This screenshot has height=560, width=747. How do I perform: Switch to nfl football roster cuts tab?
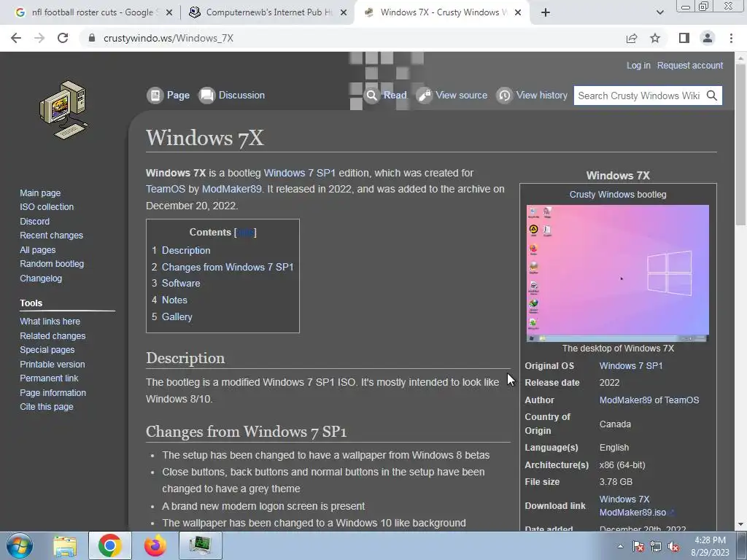click(93, 12)
